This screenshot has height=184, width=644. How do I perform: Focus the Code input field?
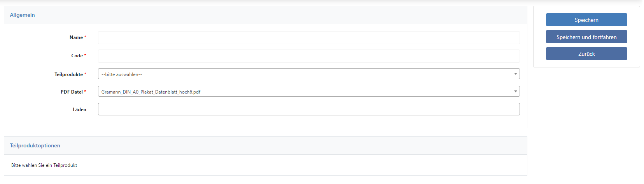pos(309,56)
